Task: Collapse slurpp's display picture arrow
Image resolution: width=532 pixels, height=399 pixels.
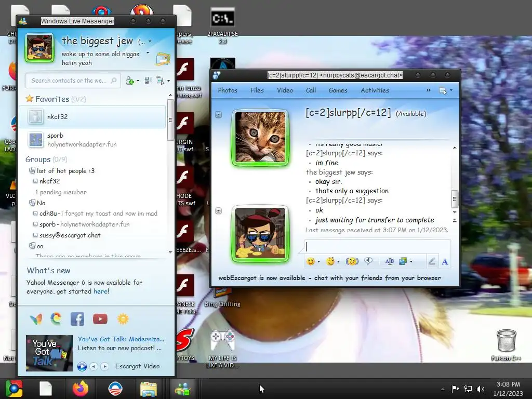Action: (219, 115)
